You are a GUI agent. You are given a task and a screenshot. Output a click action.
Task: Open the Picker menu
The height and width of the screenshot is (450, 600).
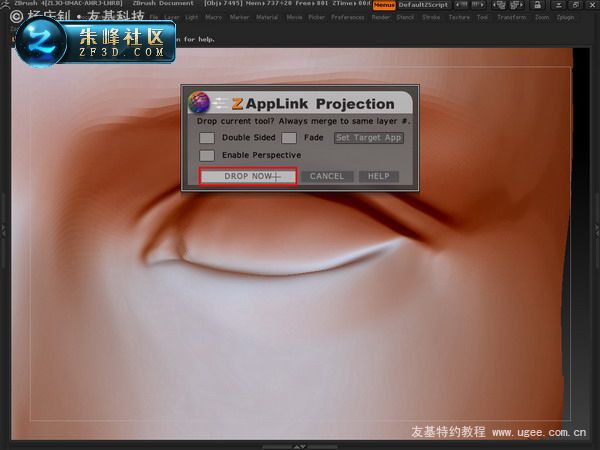tap(316, 17)
